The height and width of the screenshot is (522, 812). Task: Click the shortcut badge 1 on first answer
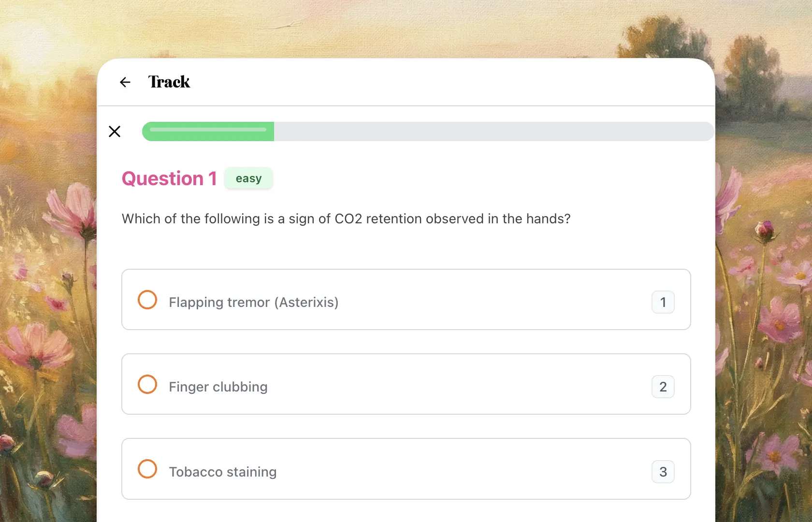click(663, 302)
